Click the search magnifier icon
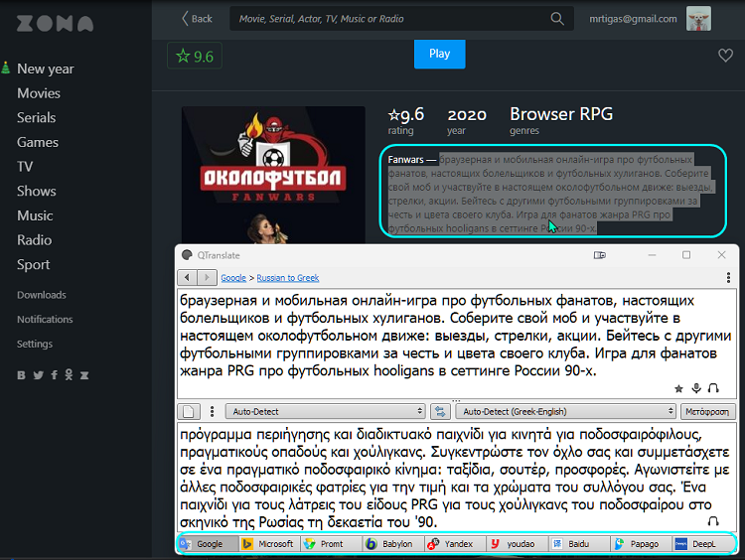 coord(557,19)
